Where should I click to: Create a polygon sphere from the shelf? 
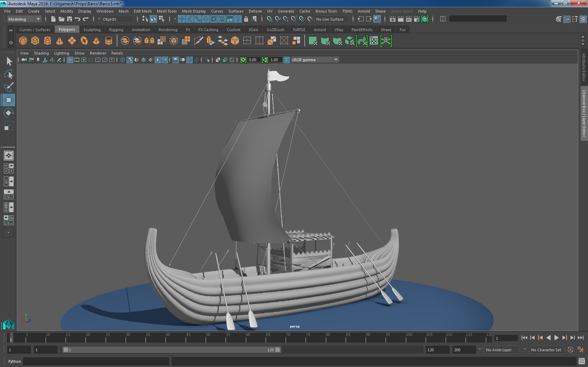23,41
